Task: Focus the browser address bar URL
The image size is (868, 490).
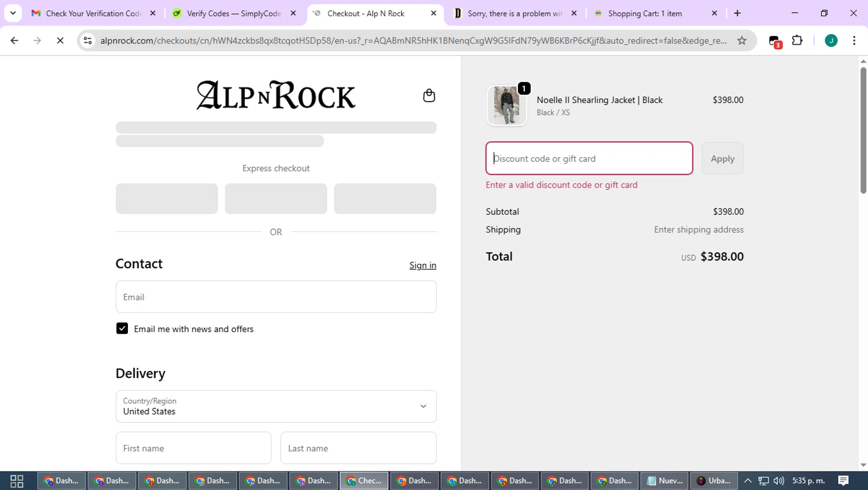Action: (x=413, y=40)
